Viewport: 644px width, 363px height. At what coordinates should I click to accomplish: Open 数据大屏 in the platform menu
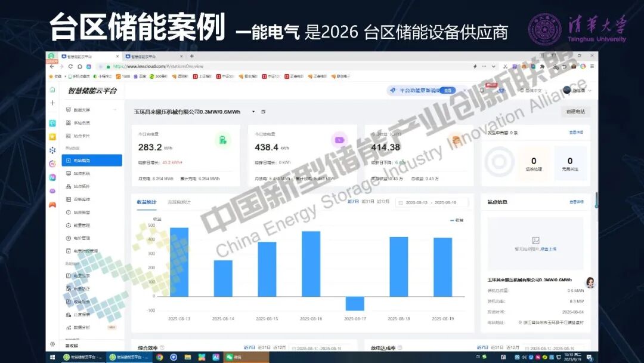coord(82,110)
